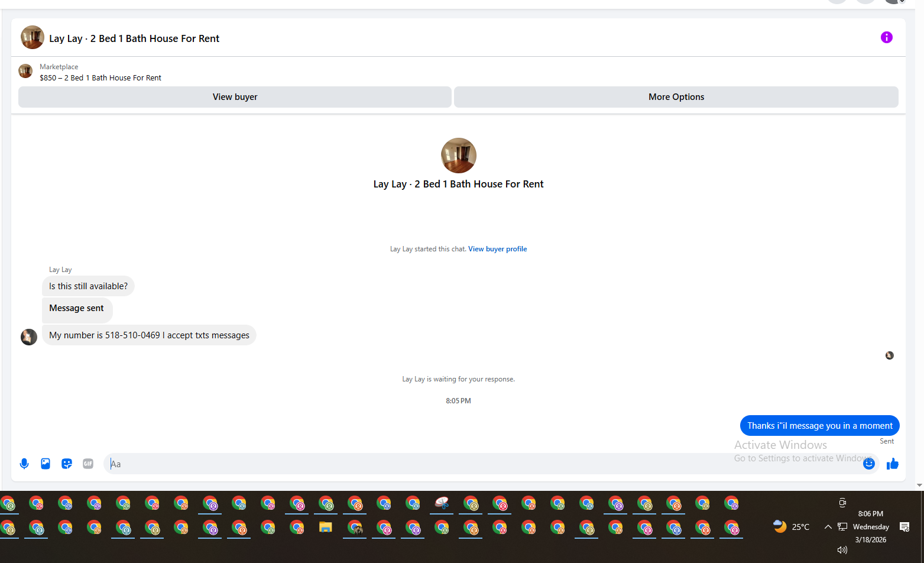Click the "8:05 PM" timestamp
924x563 pixels.
click(458, 401)
